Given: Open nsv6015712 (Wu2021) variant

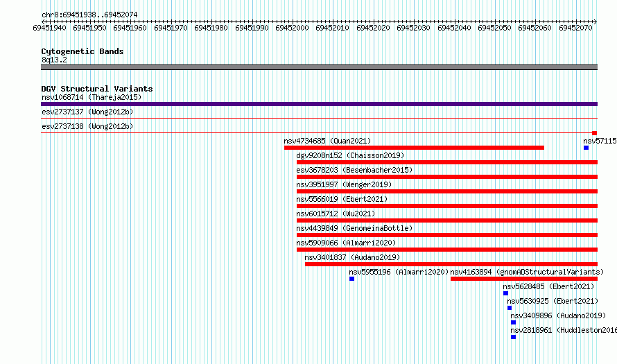Looking at the screenshot, I should (336, 214).
